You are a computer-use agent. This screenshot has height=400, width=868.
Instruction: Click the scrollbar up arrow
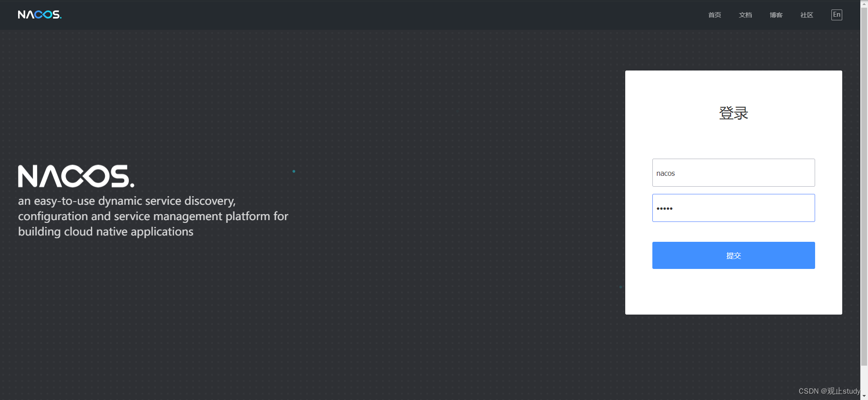[x=864, y=3]
